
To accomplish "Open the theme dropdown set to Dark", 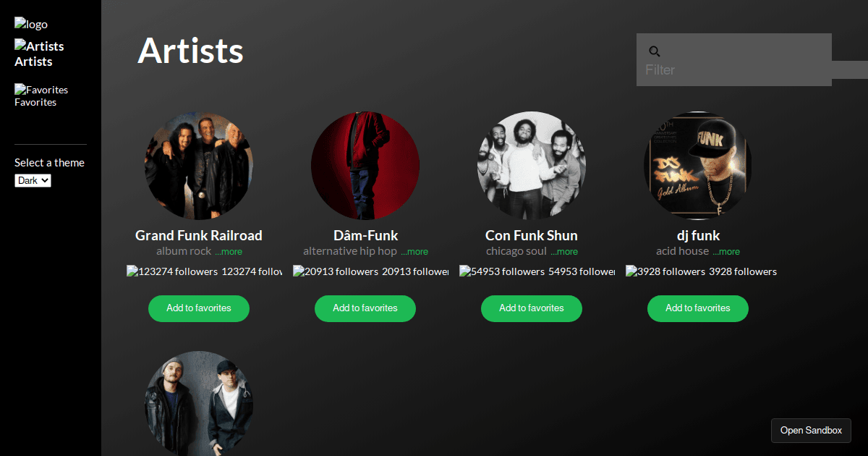I will [33, 180].
